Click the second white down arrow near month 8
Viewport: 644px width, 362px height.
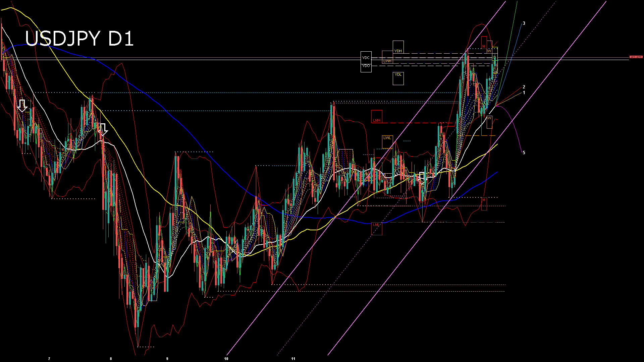[x=103, y=129]
